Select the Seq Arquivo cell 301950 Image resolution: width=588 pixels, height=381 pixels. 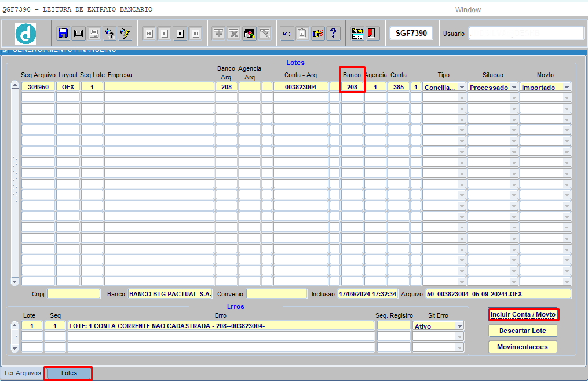pos(38,87)
